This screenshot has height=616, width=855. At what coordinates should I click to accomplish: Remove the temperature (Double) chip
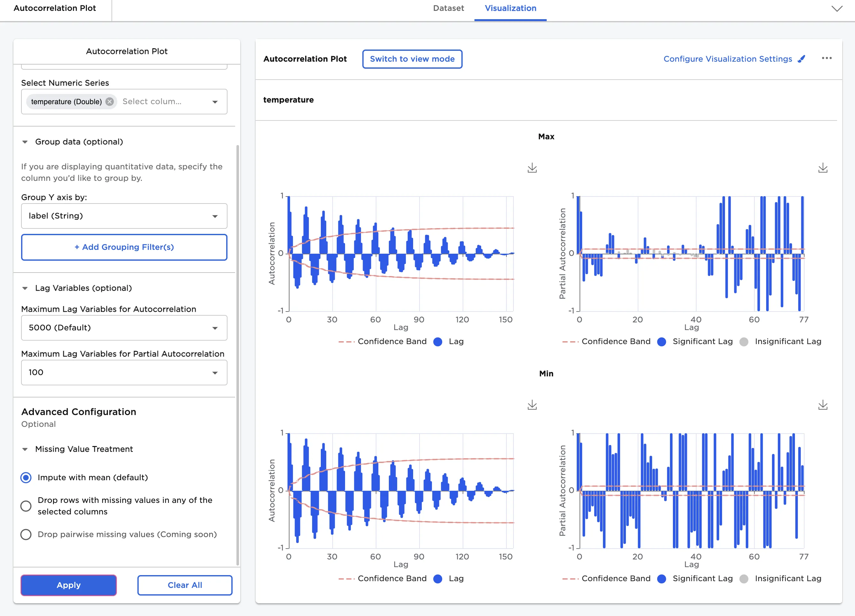click(x=110, y=101)
